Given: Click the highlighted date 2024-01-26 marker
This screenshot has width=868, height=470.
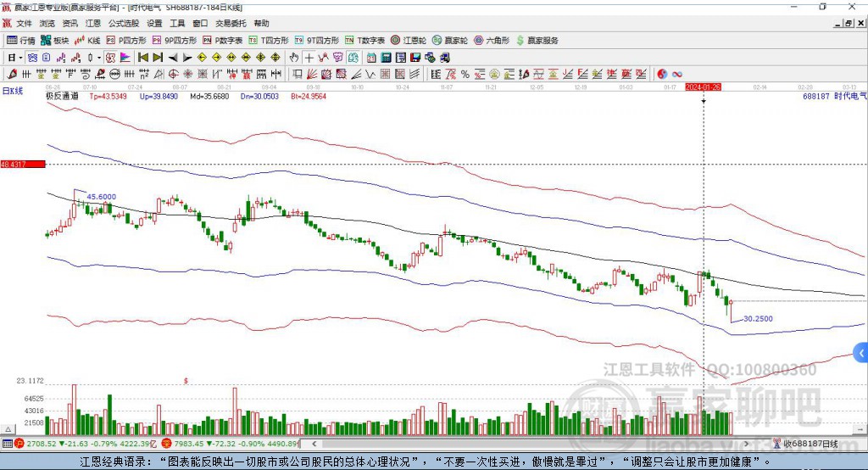Looking at the screenshot, I should 703,87.
